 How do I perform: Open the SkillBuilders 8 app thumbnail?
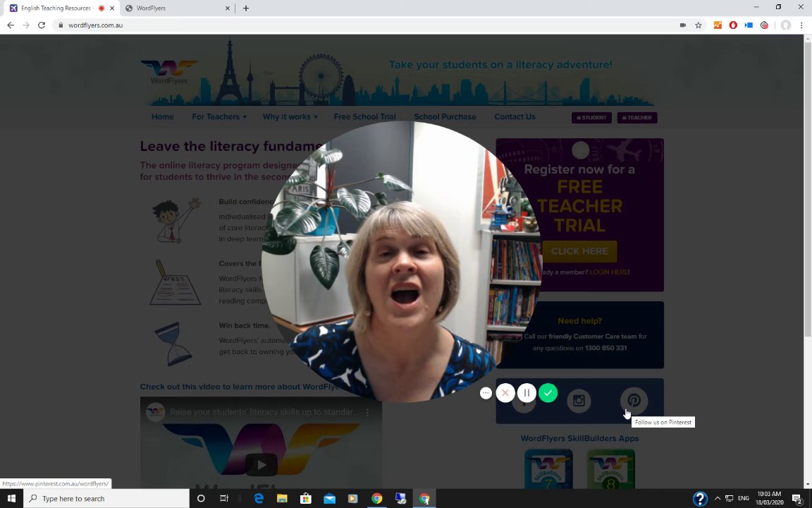610,470
